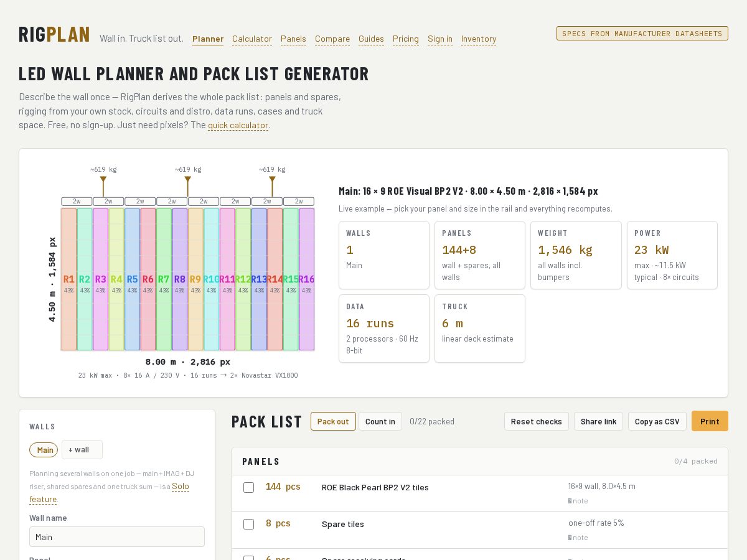Click diagram footer '23 kW max' summary line
This screenshot has height=560, width=747.
coord(188,376)
